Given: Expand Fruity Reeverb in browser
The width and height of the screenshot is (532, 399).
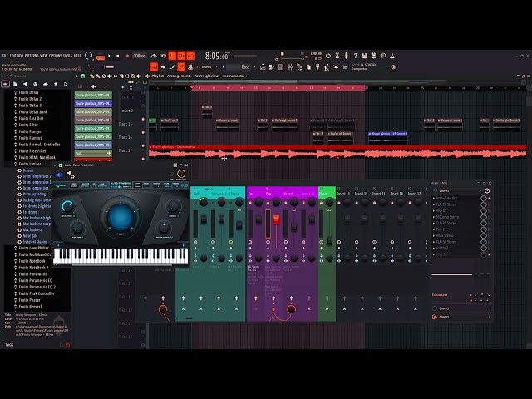Looking at the screenshot, I should click(31, 307).
